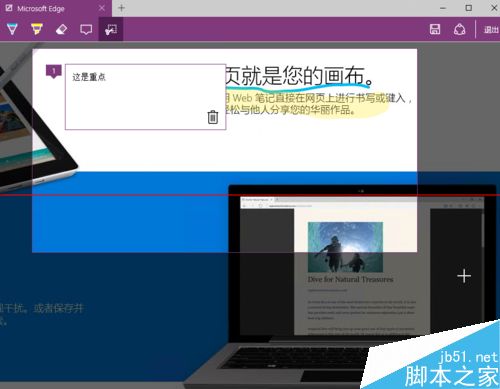Select the Microsoft Edge tab
The height and width of the screenshot is (389, 500).
click(x=56, y=8)
